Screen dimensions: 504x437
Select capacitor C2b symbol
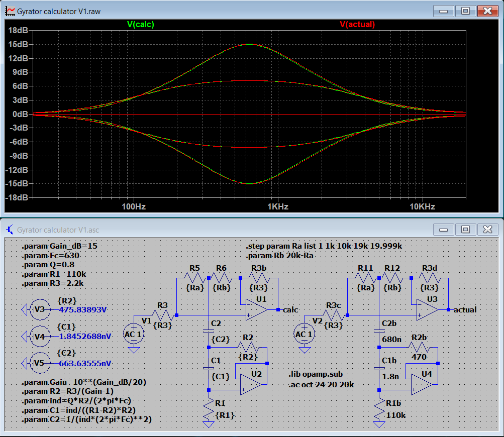point(379,331)
